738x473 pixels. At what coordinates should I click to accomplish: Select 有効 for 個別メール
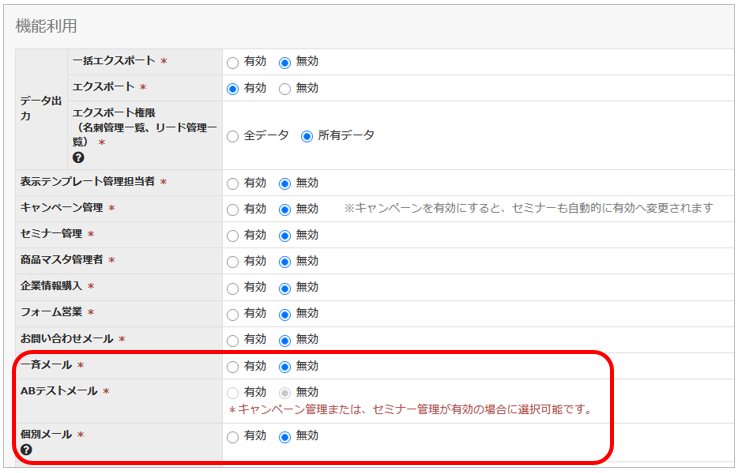pyautogui.click(x=233, y=436)
